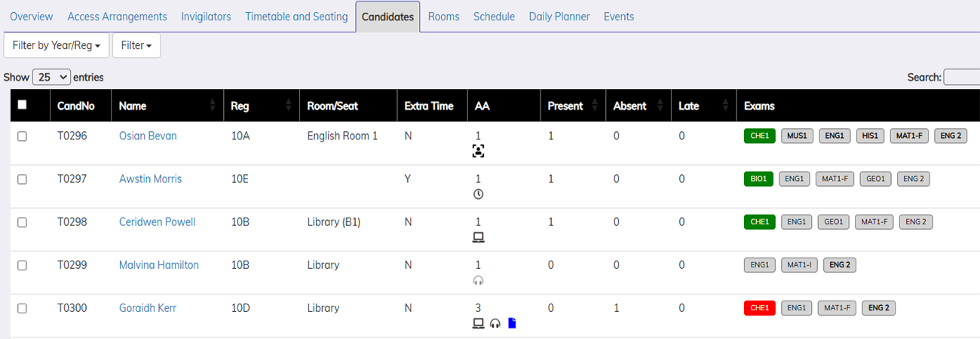This screenshot has width=980, height=339.
Task: Open the Filter by Year/Reg dropdown
Action: pyautogui.click(x=57, y=45)
